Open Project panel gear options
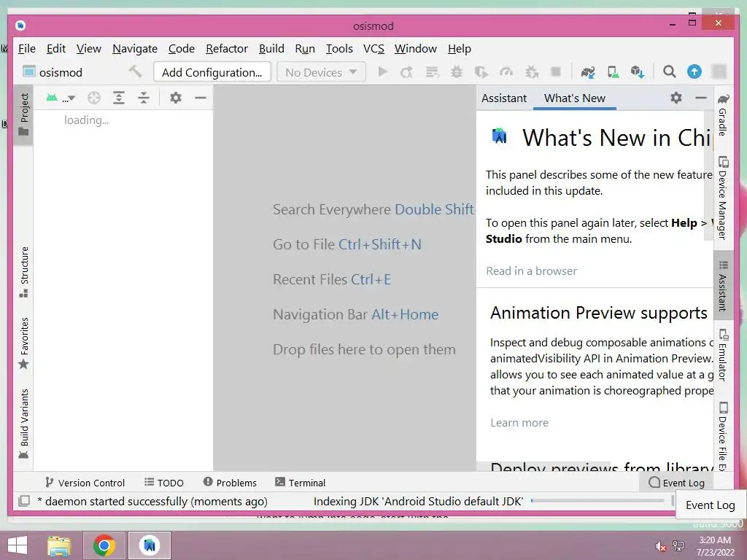 [176, 98]
